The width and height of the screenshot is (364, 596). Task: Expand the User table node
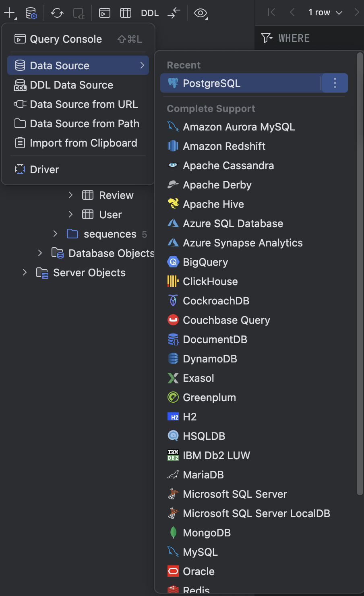point(71,215)
